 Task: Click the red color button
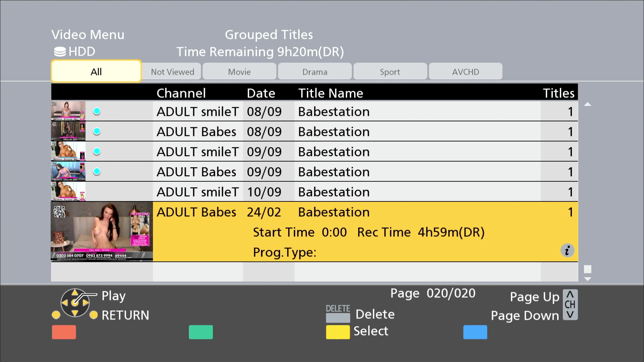tap(64, 332)
